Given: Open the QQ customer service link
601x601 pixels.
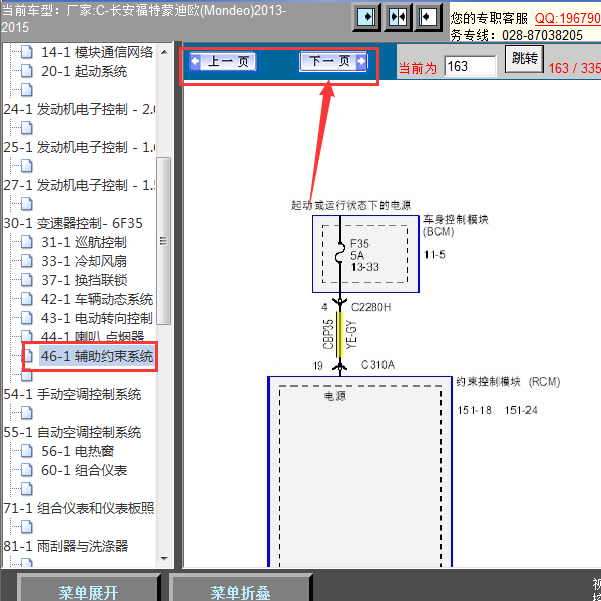Looking at the screenshot, I should 567,18.
